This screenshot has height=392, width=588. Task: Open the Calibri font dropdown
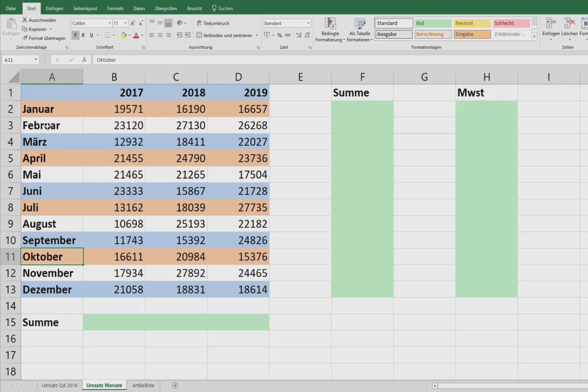[x=109, y=23]
